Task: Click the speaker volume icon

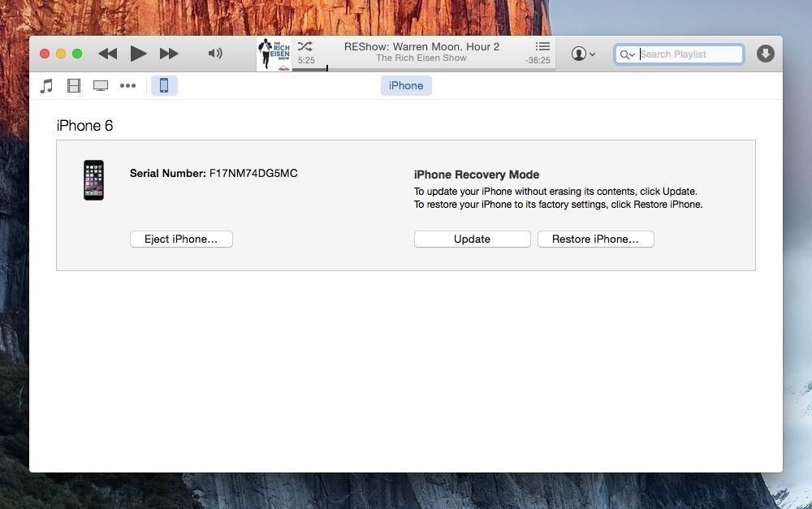Action: (x=214, y=53)
